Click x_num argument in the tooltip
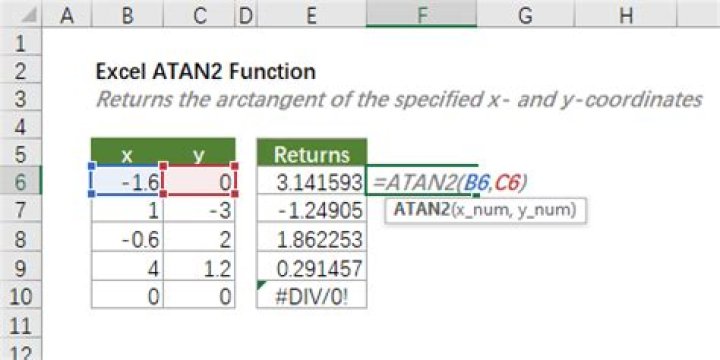The width and height of the screenshot is (720, 360). (483, 210)
